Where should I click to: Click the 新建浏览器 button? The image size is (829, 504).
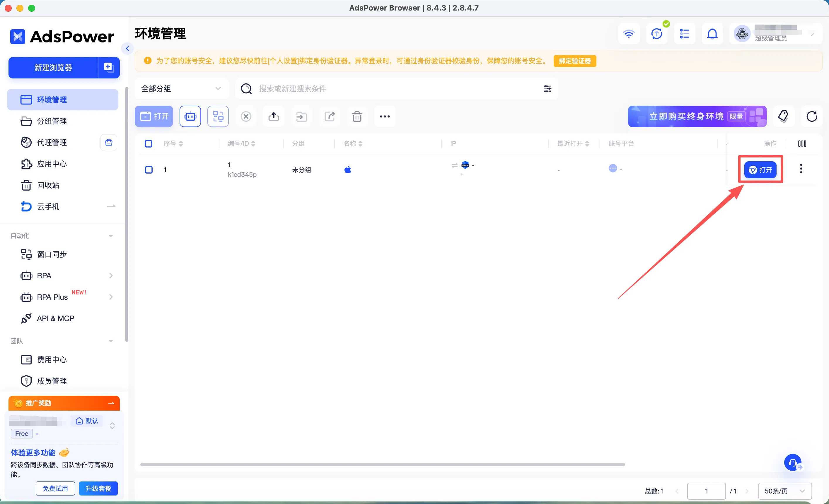(54, 68)
